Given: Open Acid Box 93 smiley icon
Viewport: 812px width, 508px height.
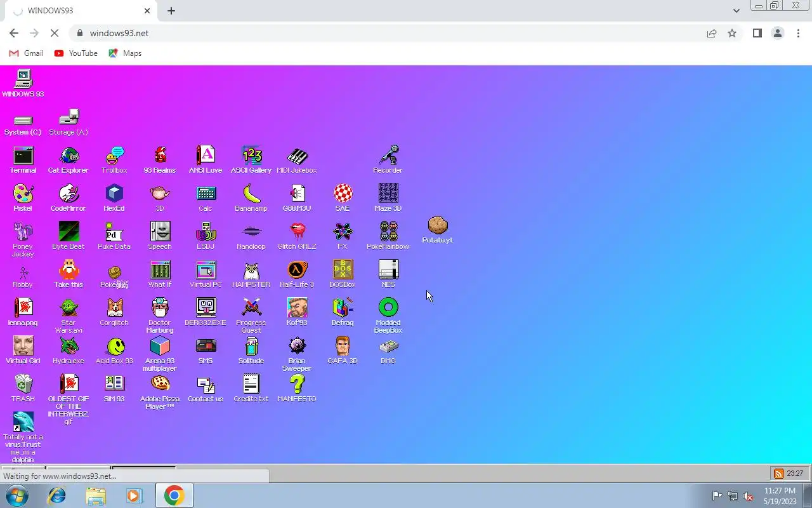Looking at the screenshot, I should tap(114, 350).
